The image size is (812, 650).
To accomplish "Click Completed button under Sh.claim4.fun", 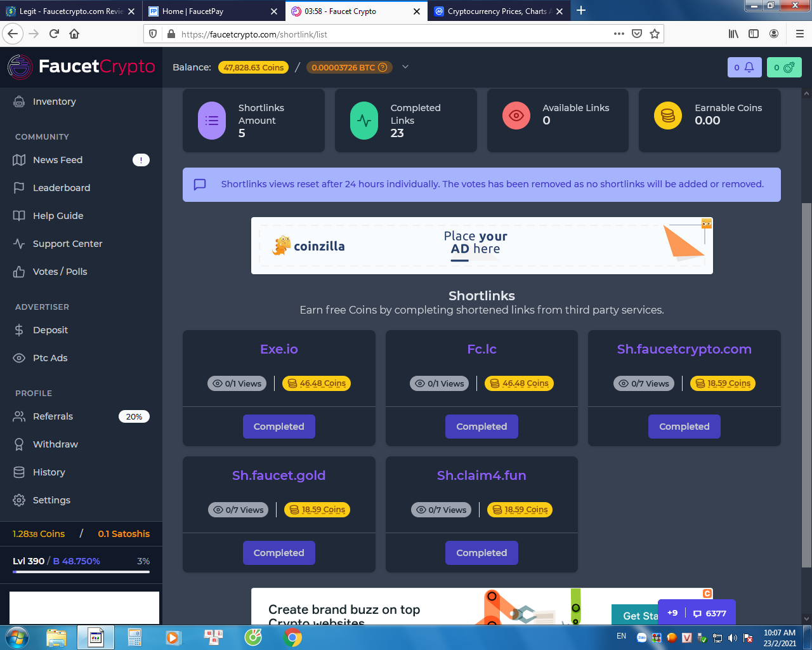I will [x=481, y=553].
